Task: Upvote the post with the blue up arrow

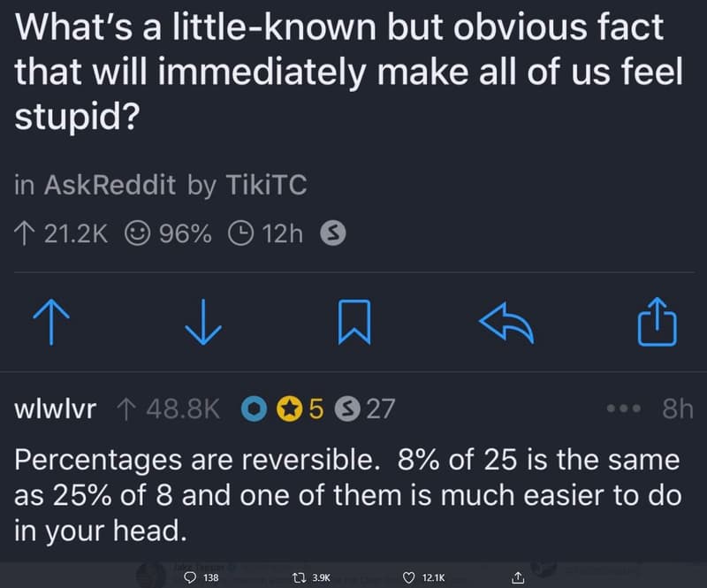Action: pos(51,323)
